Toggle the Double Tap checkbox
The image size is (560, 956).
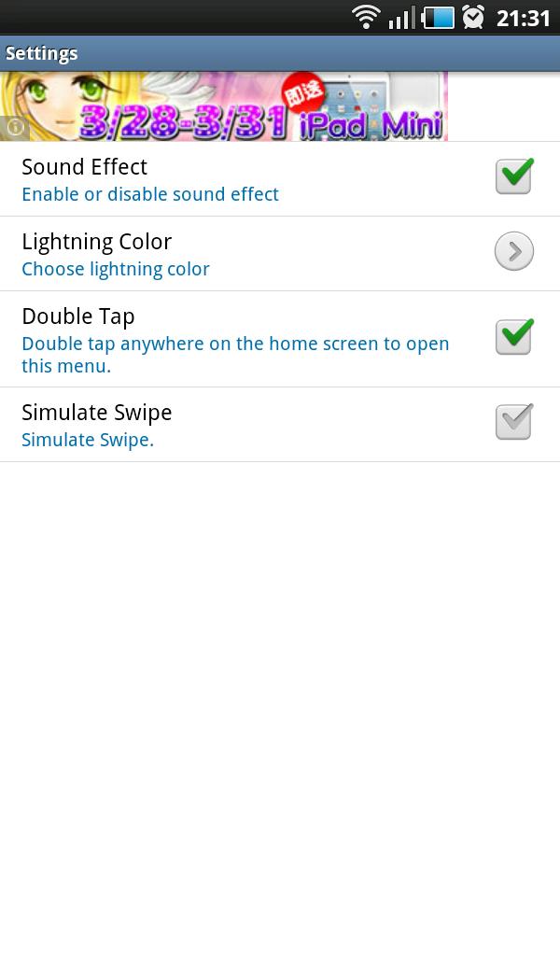click(x=513, y=337)
